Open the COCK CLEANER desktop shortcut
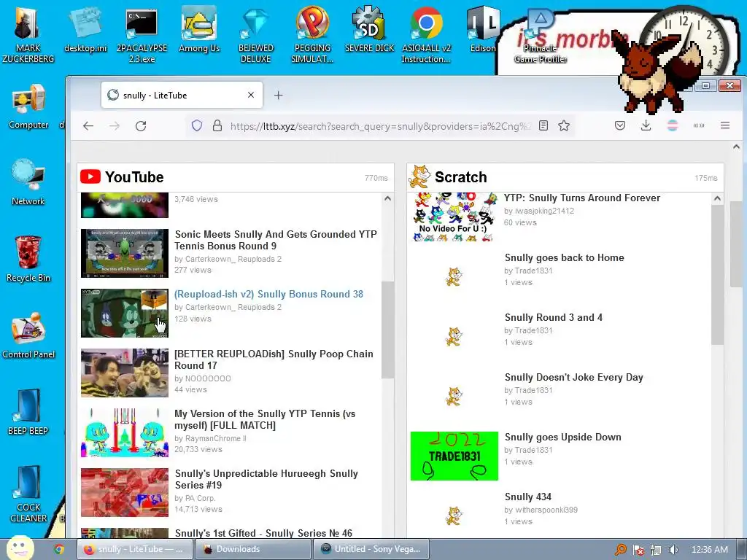This screenshot has height=560, width=747. [x=28, y=494]
